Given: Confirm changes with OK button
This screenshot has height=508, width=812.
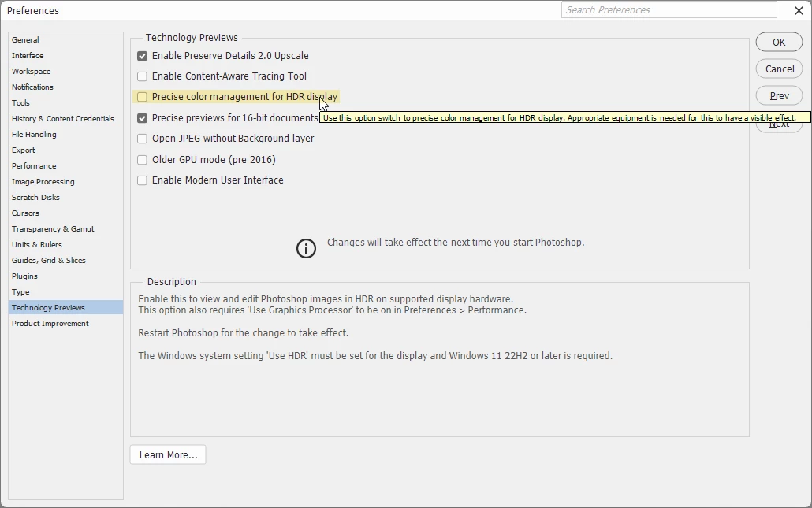Looking at the screenshot, I should (x=779, y=43).
